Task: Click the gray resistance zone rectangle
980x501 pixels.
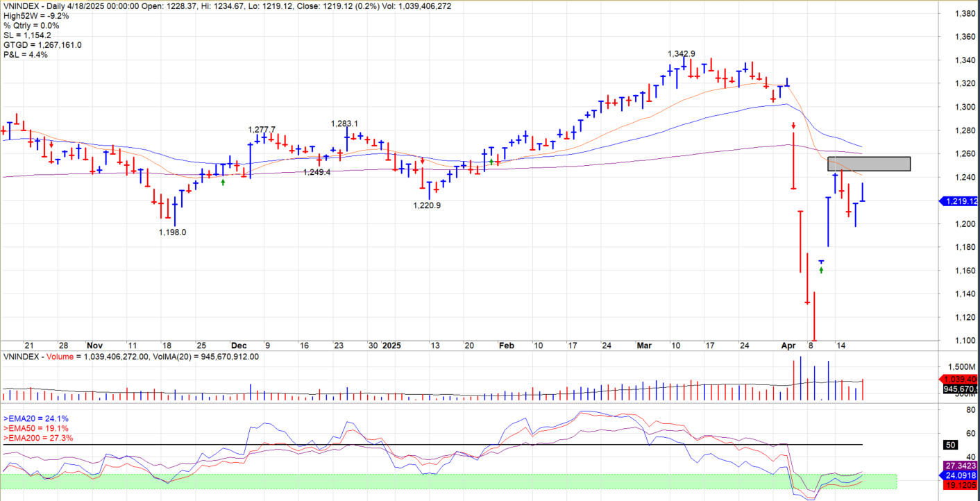Action: click(869, 164)
